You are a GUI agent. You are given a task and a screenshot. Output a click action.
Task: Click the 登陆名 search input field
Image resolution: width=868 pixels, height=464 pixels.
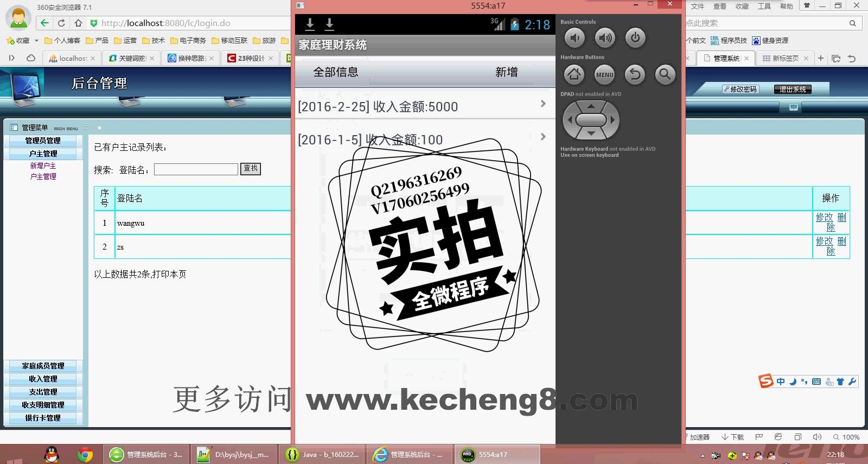[196, 169]
